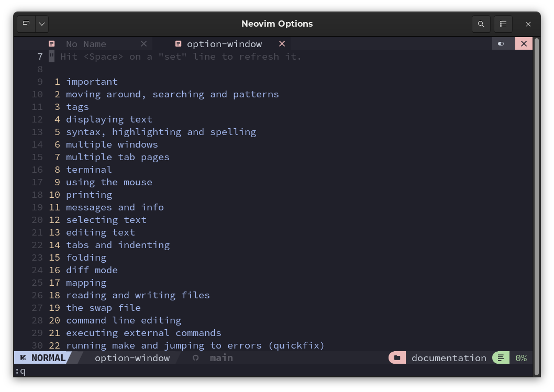Click the :q command line input
The width and height of the screenshot is (554, 392).
click(19, 372)
